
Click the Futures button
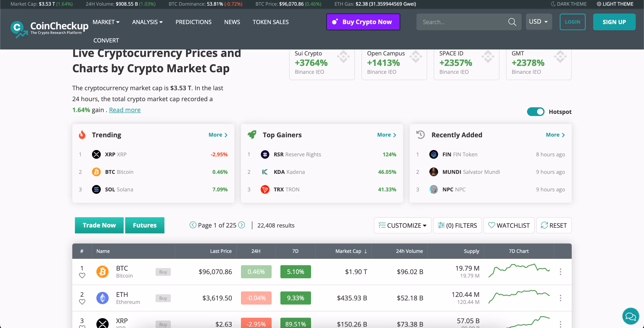pyautogui.click(x=145, y=225)
